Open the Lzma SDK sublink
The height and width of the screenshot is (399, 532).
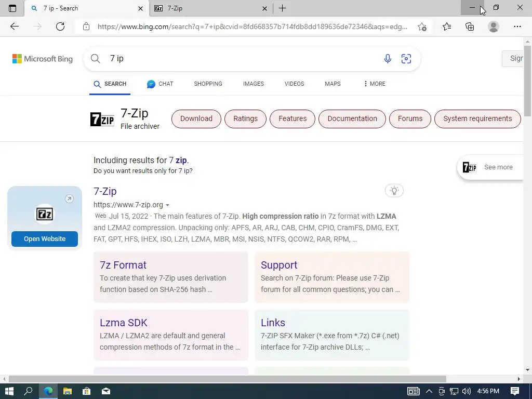pyautogui.click(x=124, y=323)
